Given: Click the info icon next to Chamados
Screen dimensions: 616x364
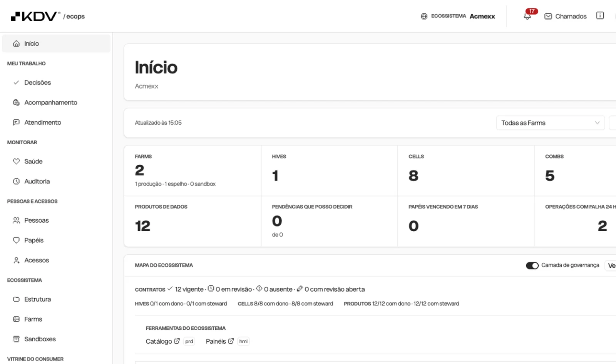Looking at the screenshot, I should [x=600, y=16].
